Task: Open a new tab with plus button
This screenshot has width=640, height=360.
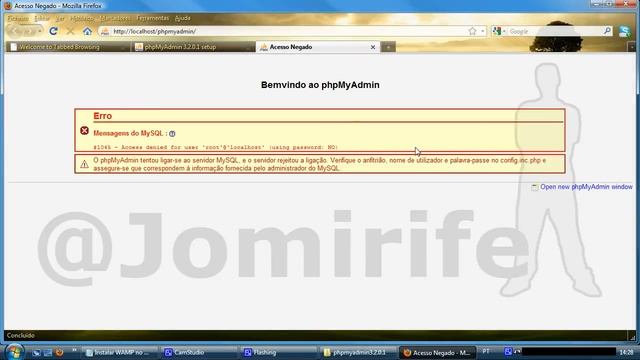Action: [x=388, y=47]
